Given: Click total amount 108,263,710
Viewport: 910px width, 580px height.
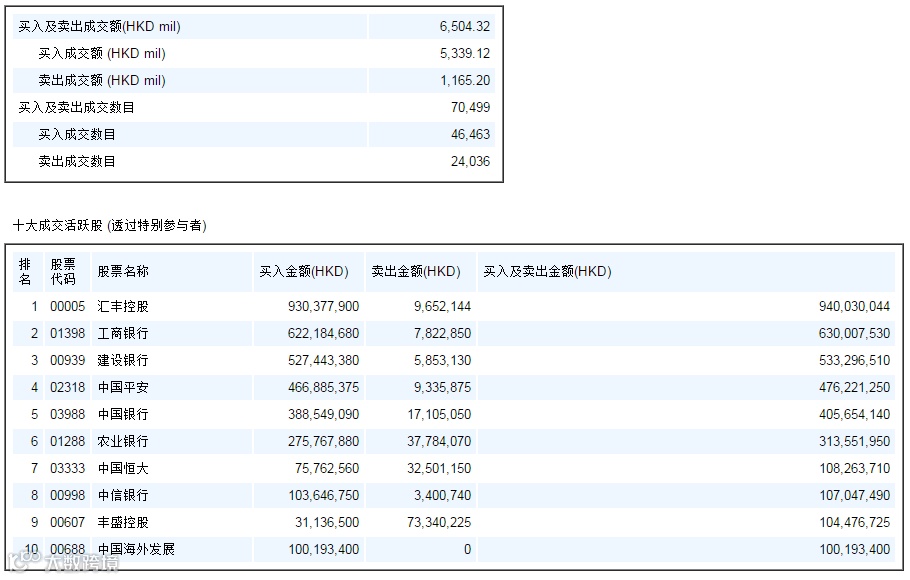Looking at the screenshot, I should [x=854, y=469].
